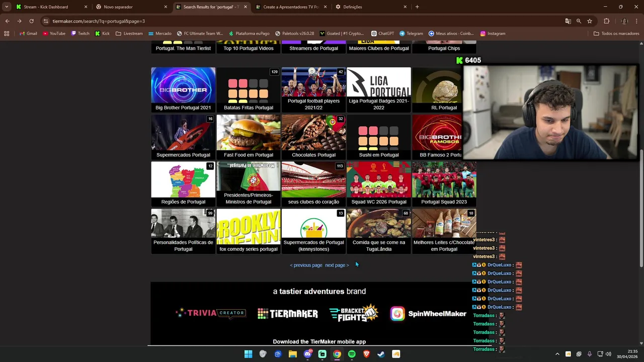Open the seus clubes do coração tier list
Image resolution: width=644 pixels, height=362 pixels.
(x=313, y=184)
